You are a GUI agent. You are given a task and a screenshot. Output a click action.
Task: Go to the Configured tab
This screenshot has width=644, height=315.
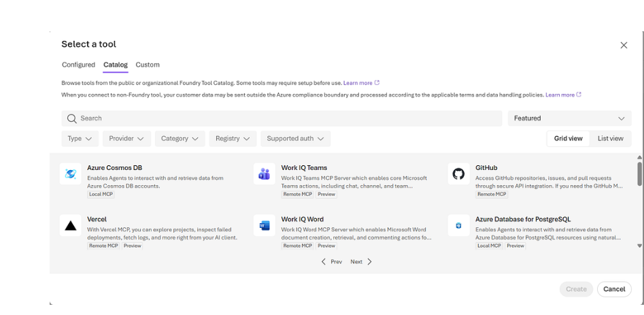tap(78, 65)
